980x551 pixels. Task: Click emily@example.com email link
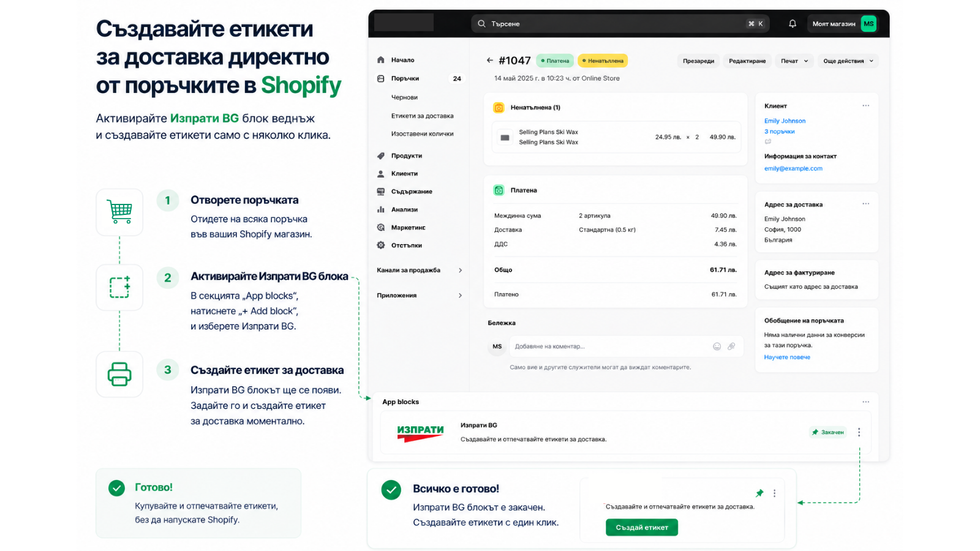[793, 168]
